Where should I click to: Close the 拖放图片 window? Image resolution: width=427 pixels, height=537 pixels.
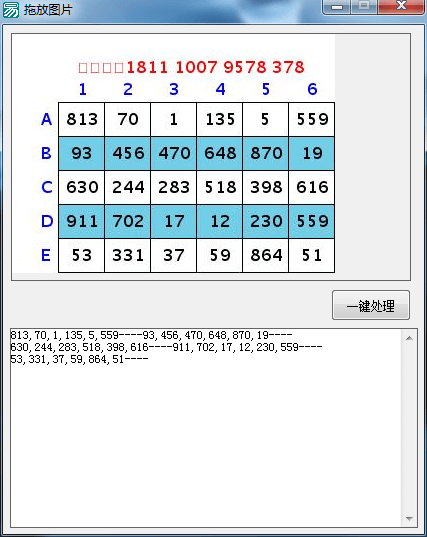(401, 6)
